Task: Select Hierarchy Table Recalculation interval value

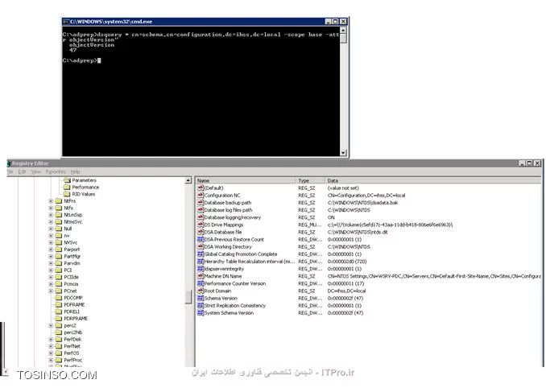Action: [x=250, y=262]
